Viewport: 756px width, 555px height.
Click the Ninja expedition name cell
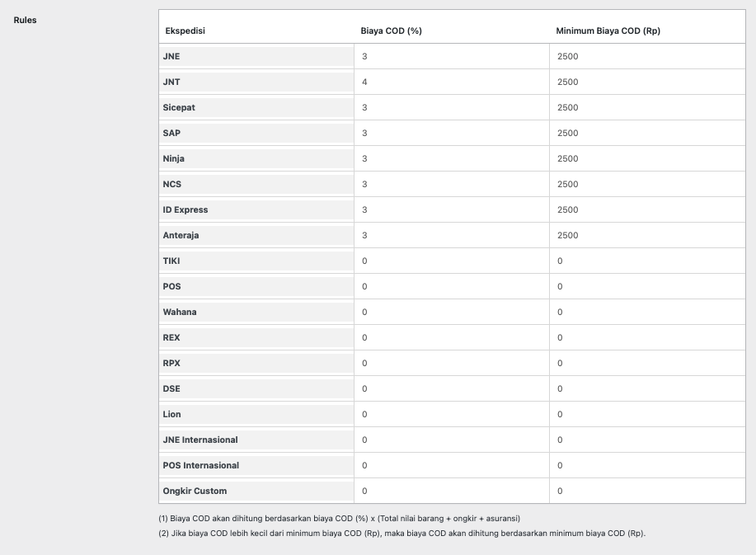coord(256,158)
